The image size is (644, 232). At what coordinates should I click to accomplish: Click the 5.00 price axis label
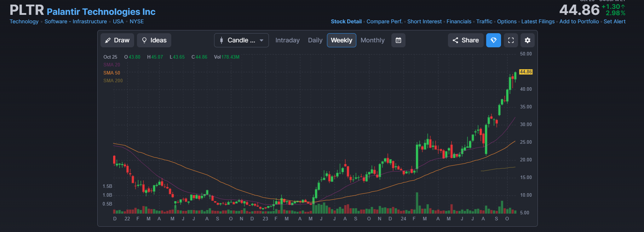(x=524, y=213)
